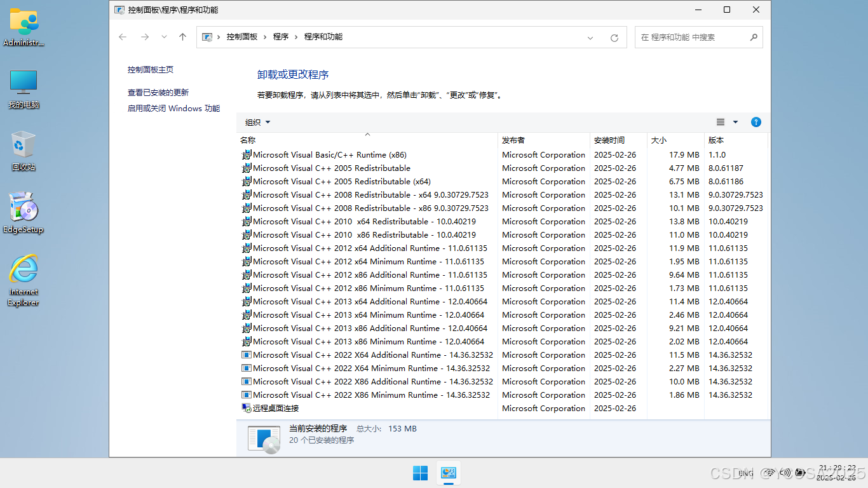Select Microsoft Visual C++ 2013 x86 Minimum Runtime row
The image size is (868, 488).
coord(503,342)
